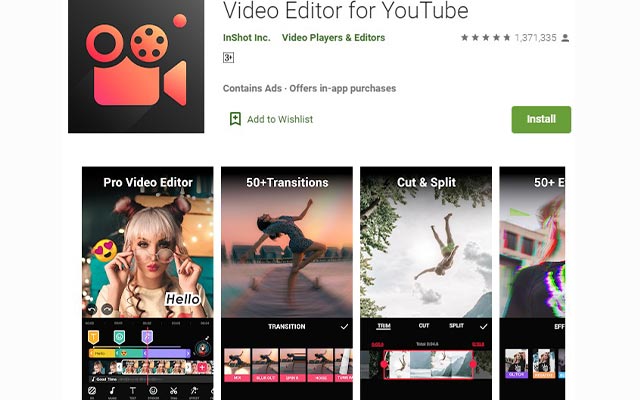Select the TRIM tab in Cut & Split screenshot

[382, 327]
